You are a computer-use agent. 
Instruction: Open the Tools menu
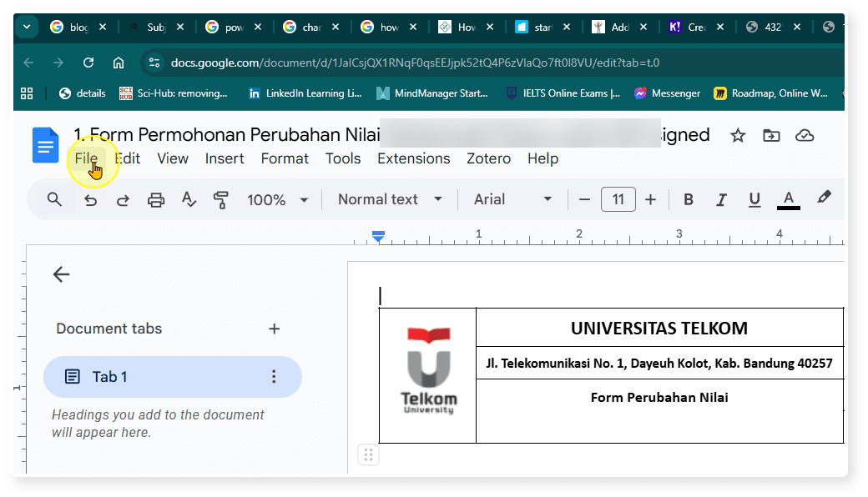pyautogui.click(x=343, y=158)
